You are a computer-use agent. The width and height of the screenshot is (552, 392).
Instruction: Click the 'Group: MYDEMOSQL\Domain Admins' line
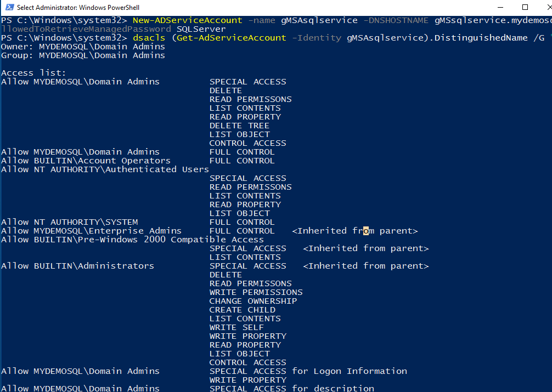(x=83, y=55)
